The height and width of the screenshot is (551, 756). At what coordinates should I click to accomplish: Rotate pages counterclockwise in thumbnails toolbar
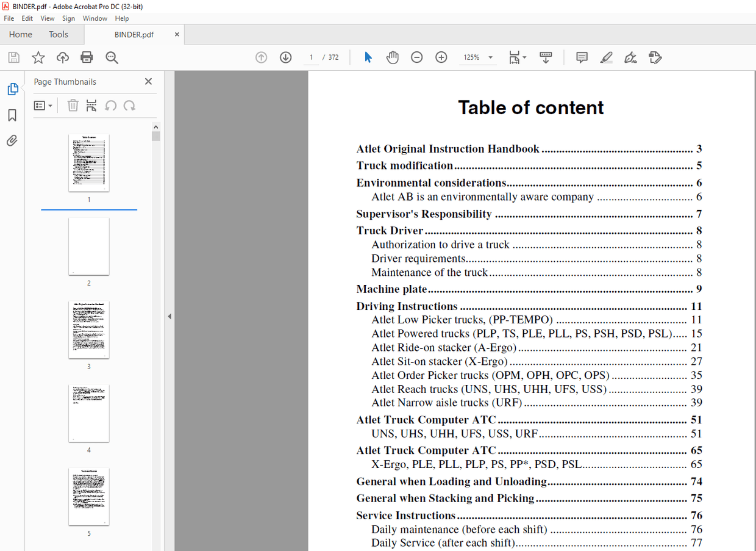click(110, 105)
